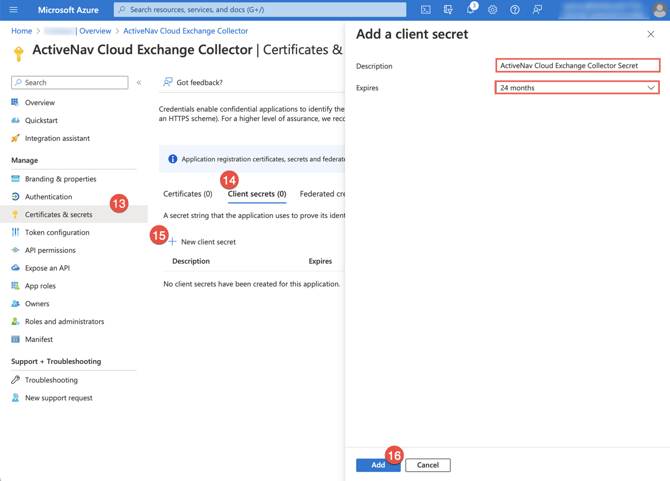The height and width of the screenshot is (481, 670).
Task: Open the top bar feedback icon
Action: (537, 9)
